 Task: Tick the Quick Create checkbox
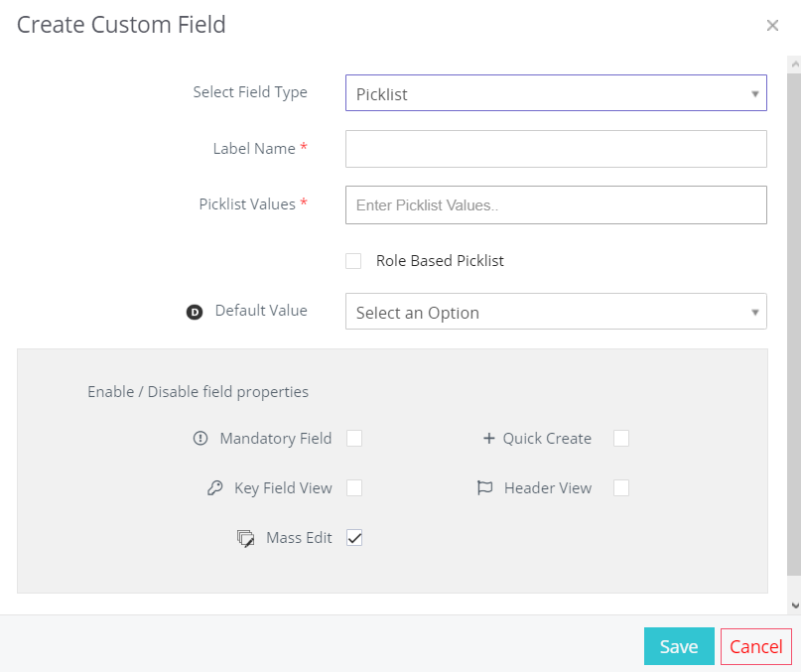point(621,439)
